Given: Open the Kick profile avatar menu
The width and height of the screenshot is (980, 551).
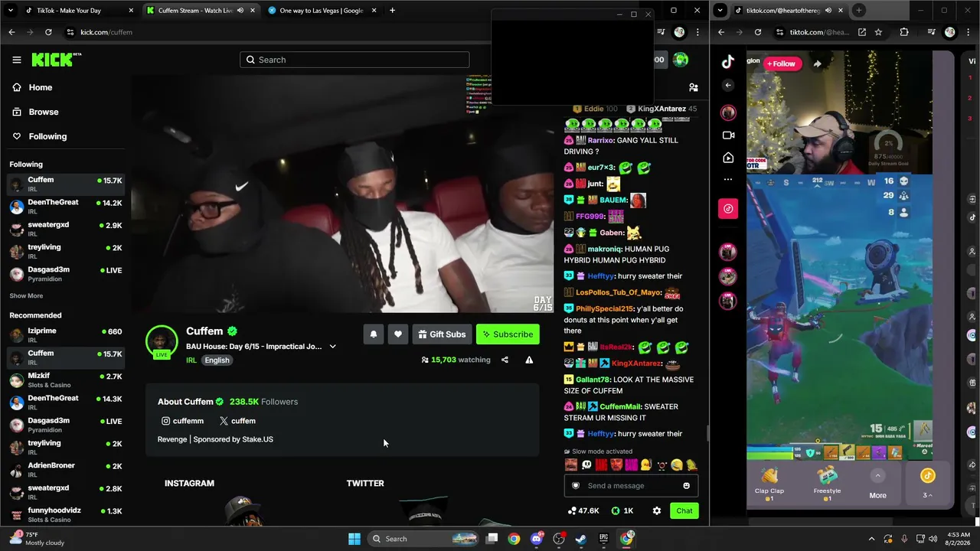Looking at the screenshot, I should [x=680, y=60].
